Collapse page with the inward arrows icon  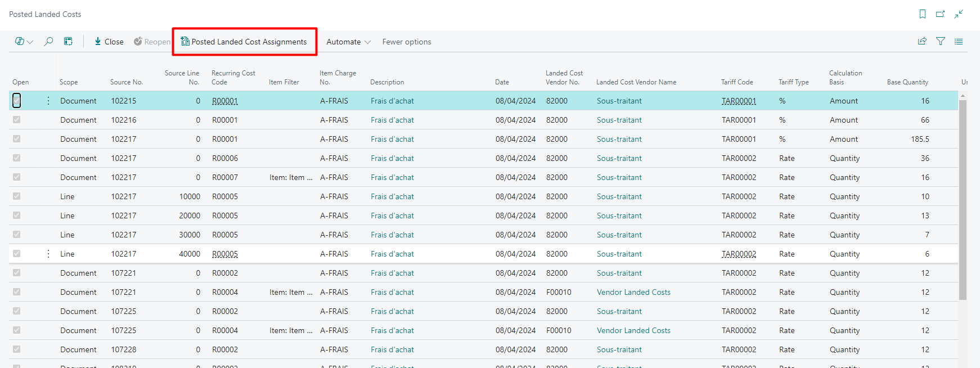pos(959,14)
